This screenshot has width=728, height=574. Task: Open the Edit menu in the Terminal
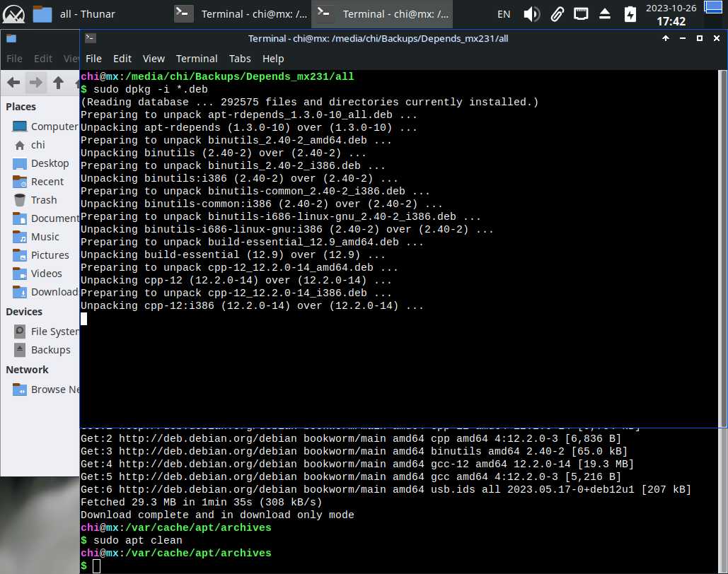click(x=122, y=59)
